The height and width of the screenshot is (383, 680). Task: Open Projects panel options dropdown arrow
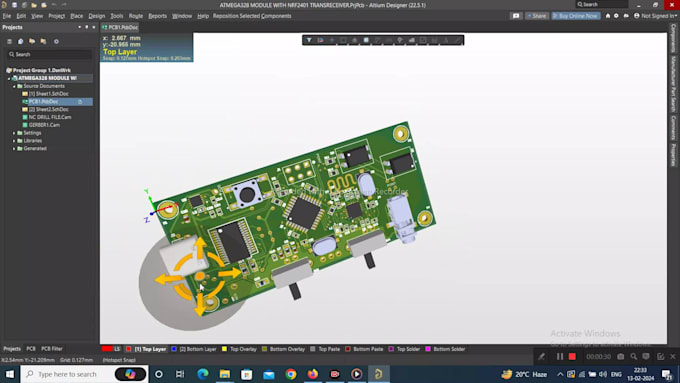(x=79, y=27)
